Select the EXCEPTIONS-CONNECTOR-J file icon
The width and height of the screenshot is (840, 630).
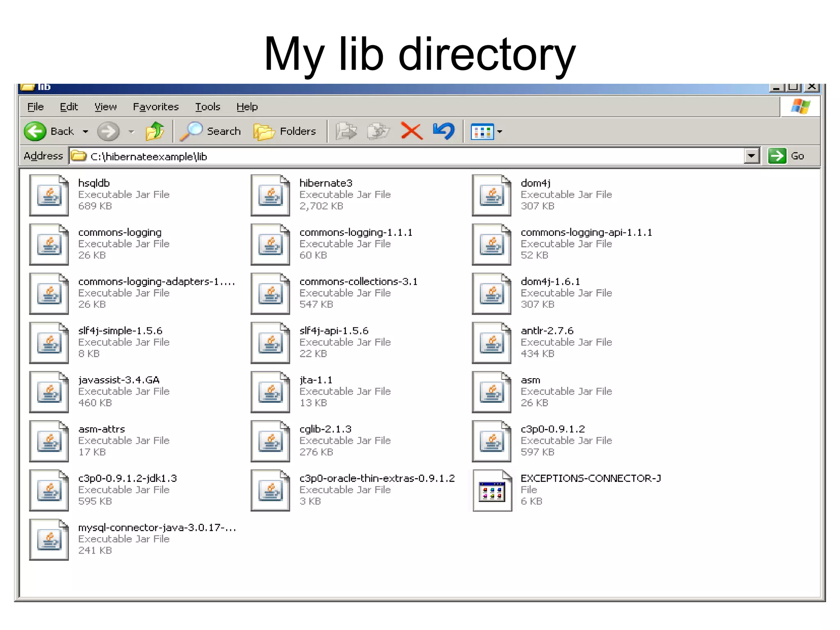tap(492, 491)
